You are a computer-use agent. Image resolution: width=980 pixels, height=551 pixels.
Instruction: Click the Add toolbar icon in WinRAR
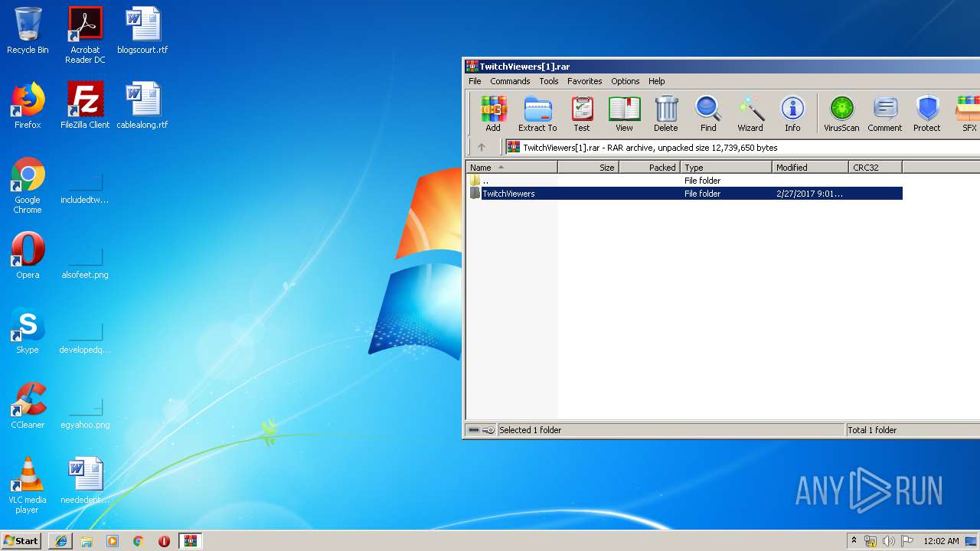click(x=494, y=113)
